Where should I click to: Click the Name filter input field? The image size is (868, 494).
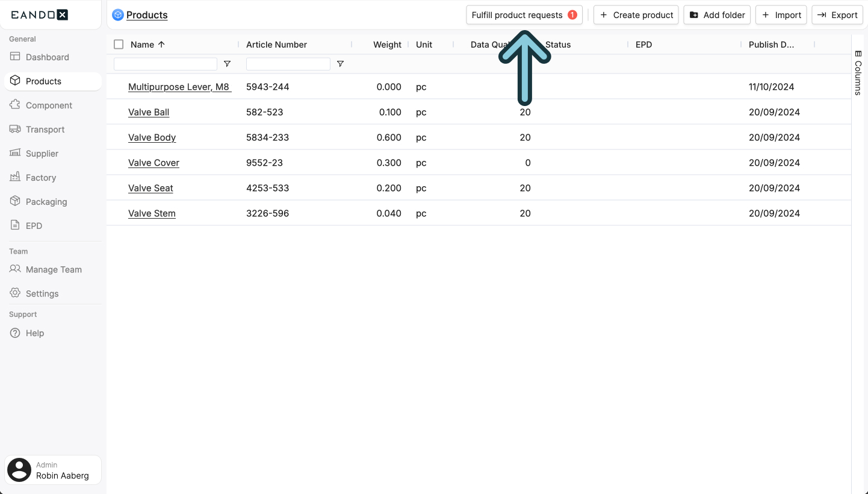tap(166, 63)
